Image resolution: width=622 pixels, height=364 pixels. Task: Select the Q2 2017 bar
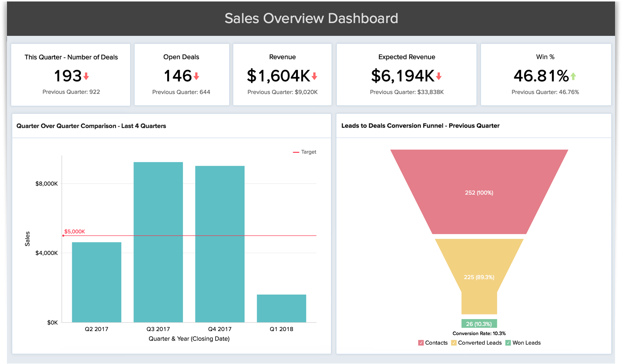point(97,282)
